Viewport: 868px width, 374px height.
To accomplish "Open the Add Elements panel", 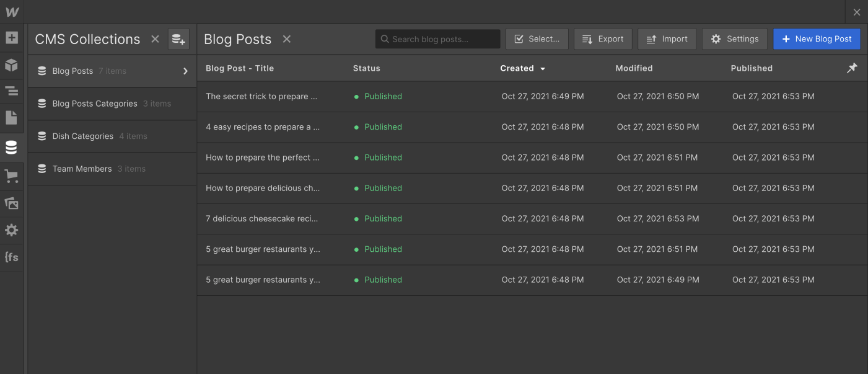I will click(11, 38).
